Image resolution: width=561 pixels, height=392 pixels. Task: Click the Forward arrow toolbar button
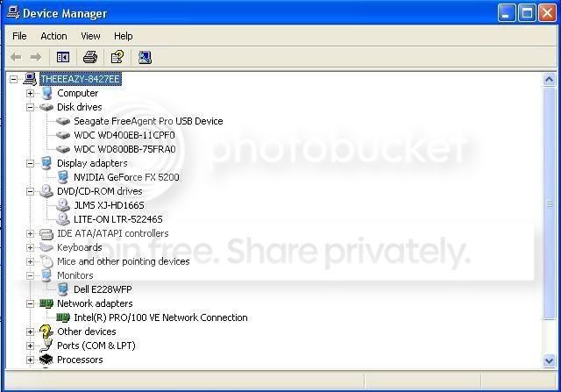click(x=36, y=57)
